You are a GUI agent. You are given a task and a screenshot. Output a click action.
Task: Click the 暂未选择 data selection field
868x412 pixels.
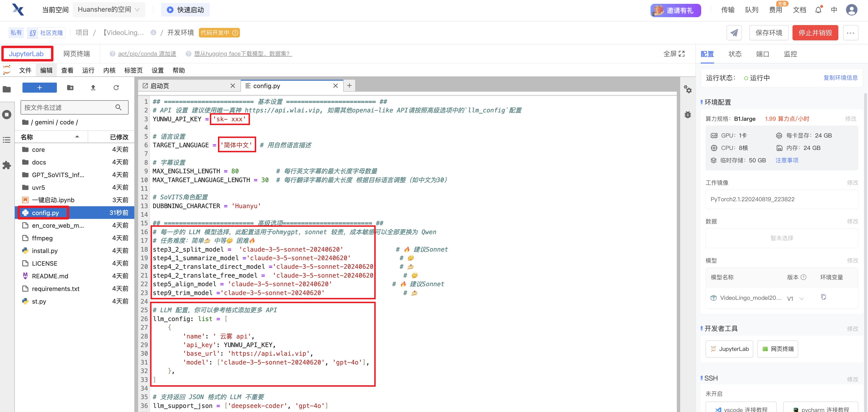click(782, 238)
